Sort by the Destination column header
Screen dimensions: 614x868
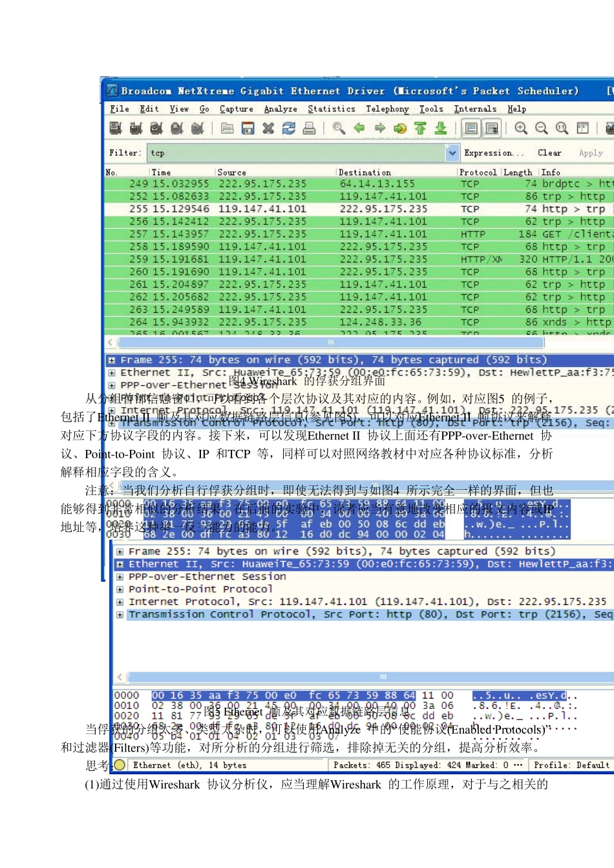tap(397, 173)
